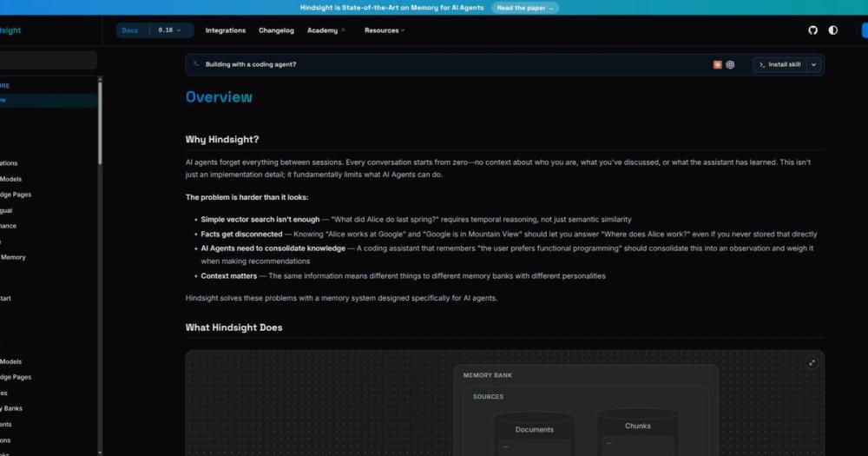Open the sidebar link ending in 'Memory'

coord(13,257)
